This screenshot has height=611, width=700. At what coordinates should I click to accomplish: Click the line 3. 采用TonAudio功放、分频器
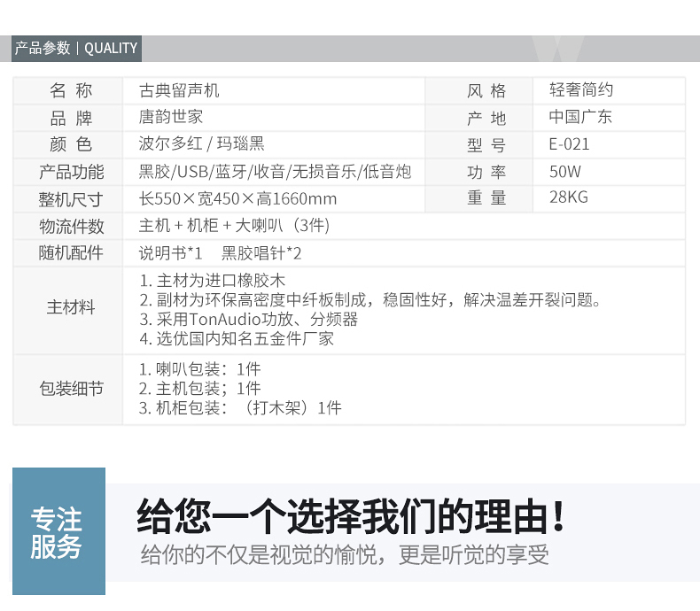click(x=248, y=320)
